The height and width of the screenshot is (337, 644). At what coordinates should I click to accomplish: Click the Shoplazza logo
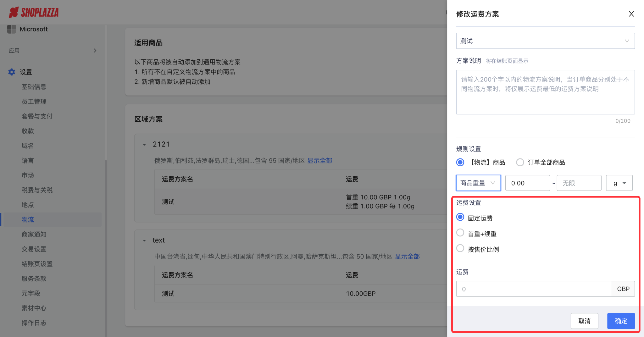[x=34, y=13]
